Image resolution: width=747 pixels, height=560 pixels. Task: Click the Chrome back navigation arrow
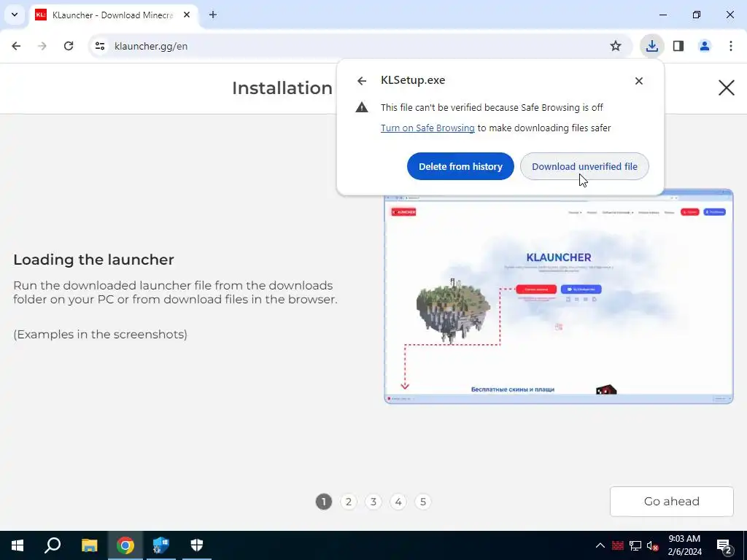click(x=16, y=46)
